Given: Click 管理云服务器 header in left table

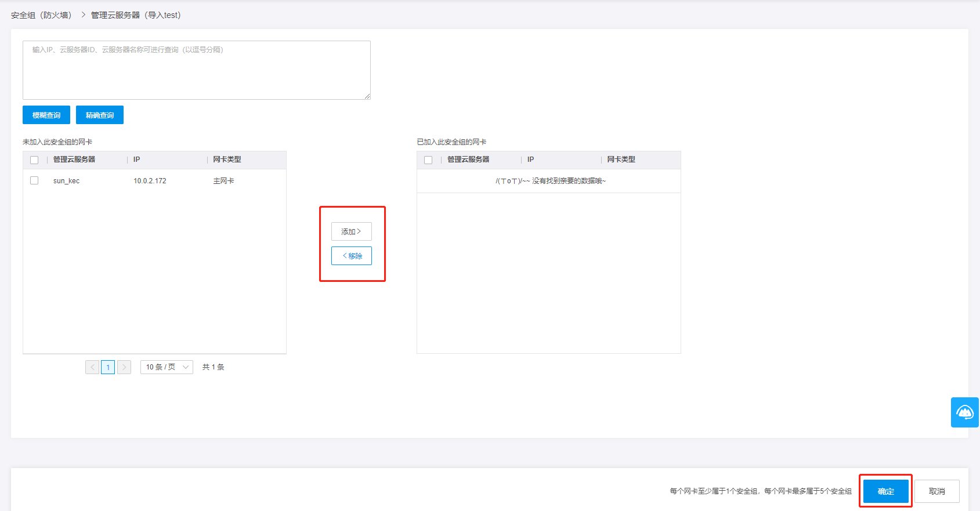Looking at the screenshot, I should coord(74,160).
